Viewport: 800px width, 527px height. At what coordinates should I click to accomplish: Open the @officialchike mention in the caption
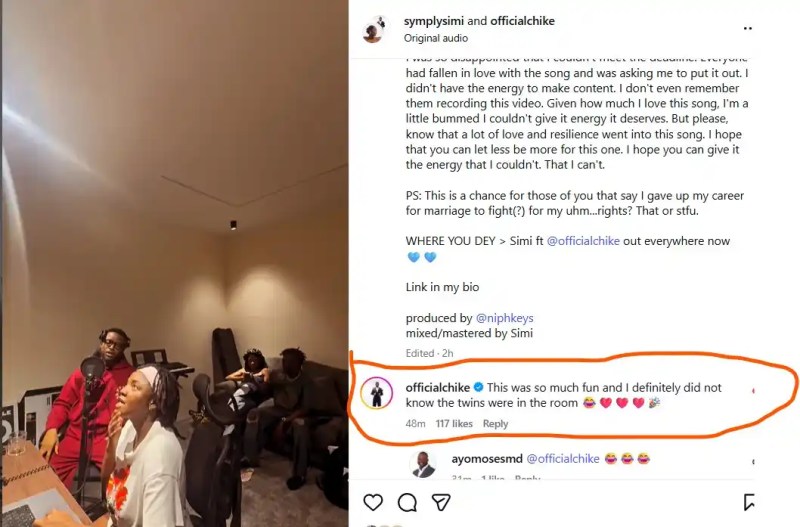click(x=583, y=241)
